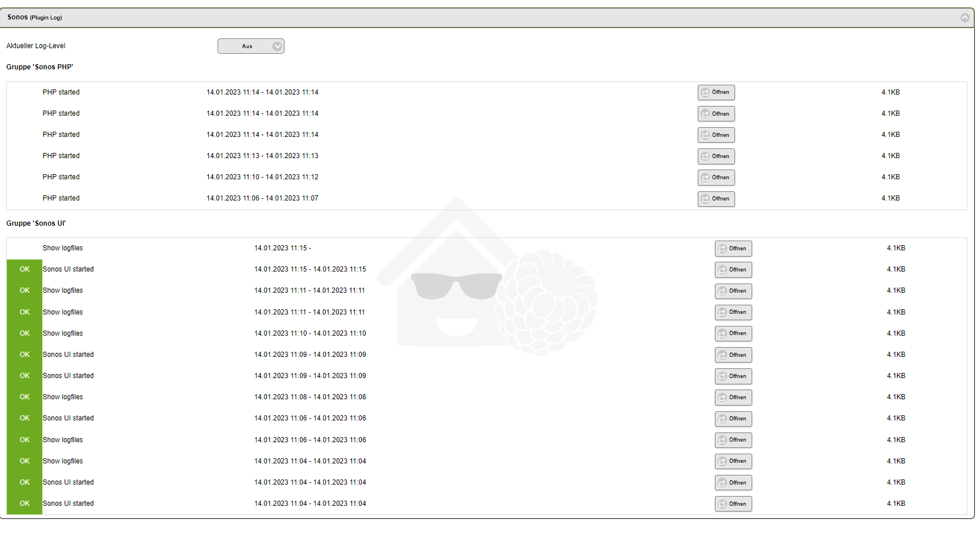Click timestamp '14.01.2023 11:06 - 14.01.2023 11:07'
This screenshot has height=539, width=980.
262,198
